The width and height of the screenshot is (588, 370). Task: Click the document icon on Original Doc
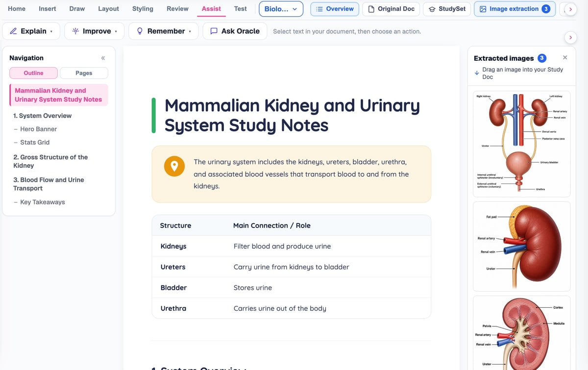(x=371, y=9)
